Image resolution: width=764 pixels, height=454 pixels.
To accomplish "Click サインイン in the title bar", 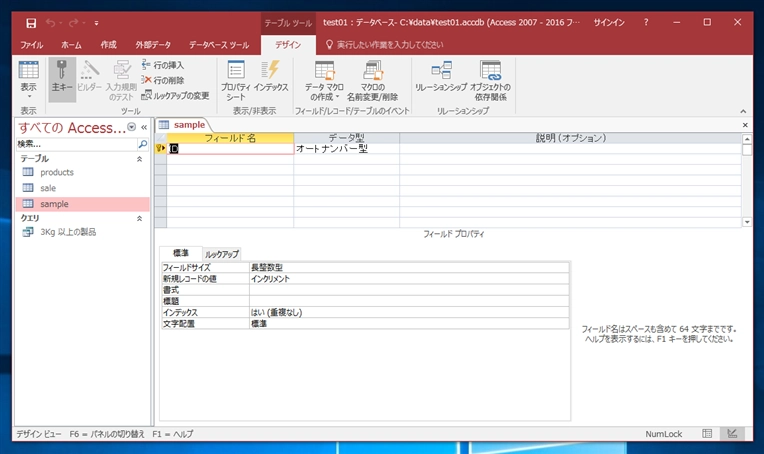I will [609, 22].
